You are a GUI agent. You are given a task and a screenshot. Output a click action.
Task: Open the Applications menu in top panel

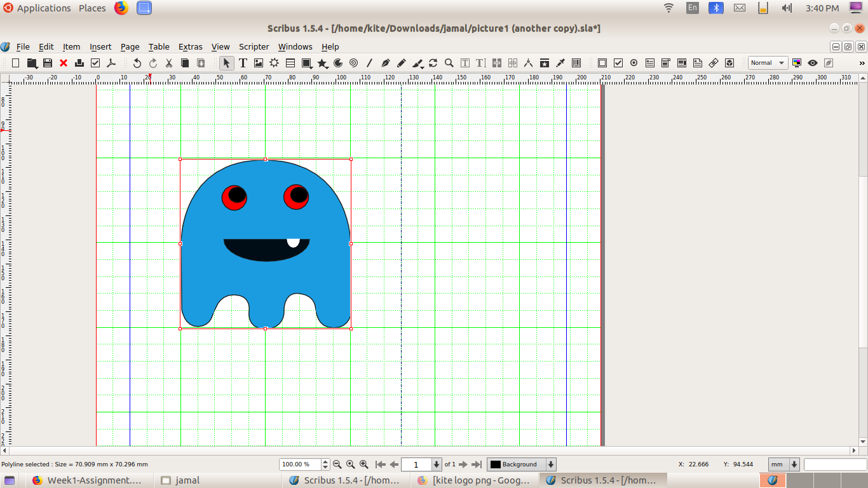pyautogui.click(x=43, y=8)
